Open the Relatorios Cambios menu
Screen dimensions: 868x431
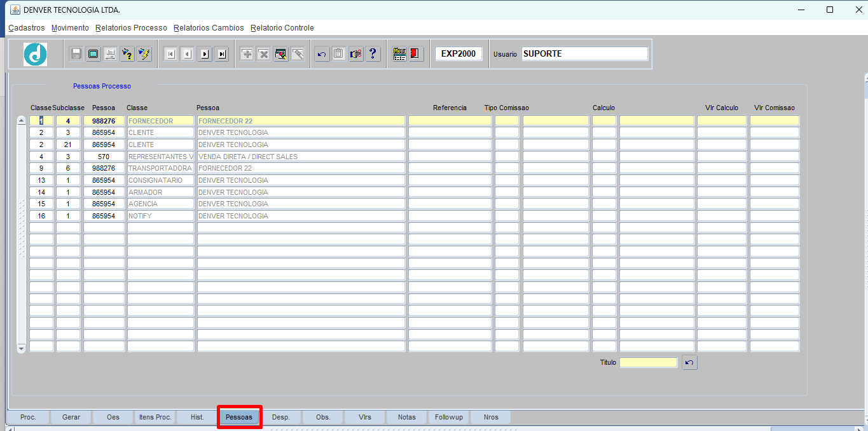click(x=209, y=28)
